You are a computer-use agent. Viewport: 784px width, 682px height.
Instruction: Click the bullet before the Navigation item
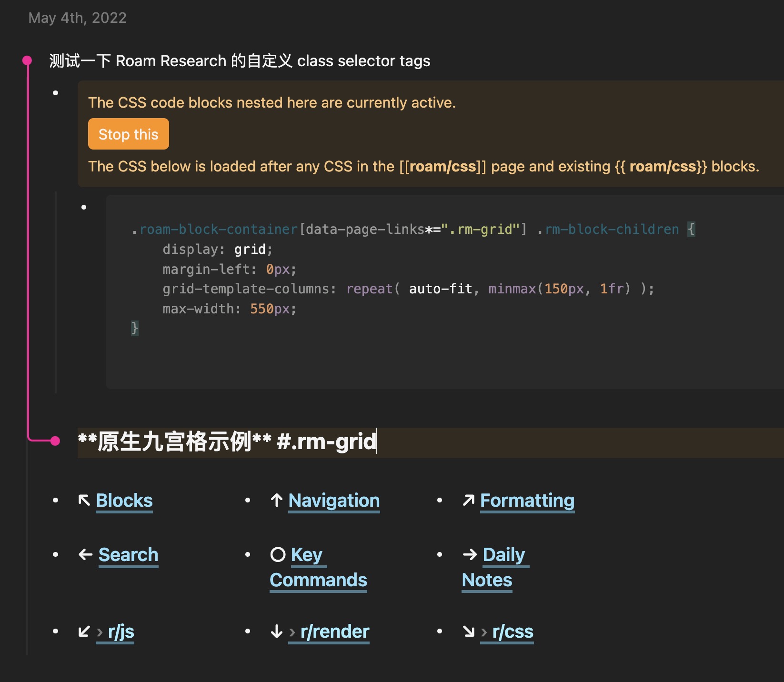click(x=248, y=500)
